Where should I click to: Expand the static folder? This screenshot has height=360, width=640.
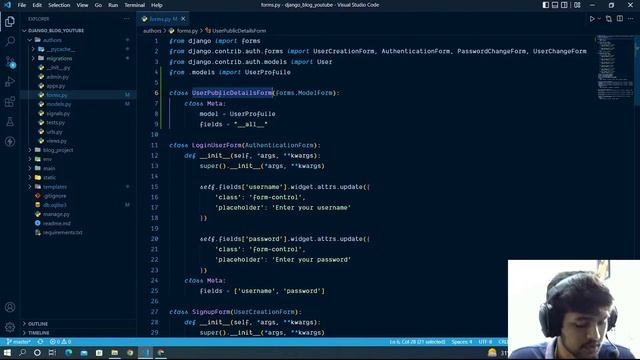49,178
